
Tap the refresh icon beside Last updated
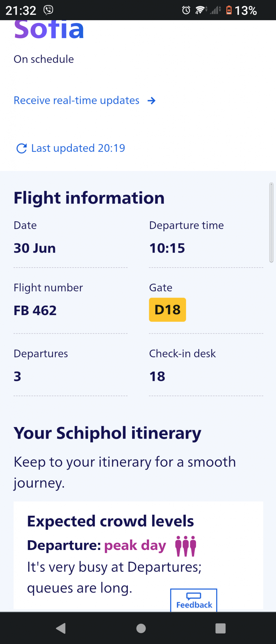click(x=21, y=148)
